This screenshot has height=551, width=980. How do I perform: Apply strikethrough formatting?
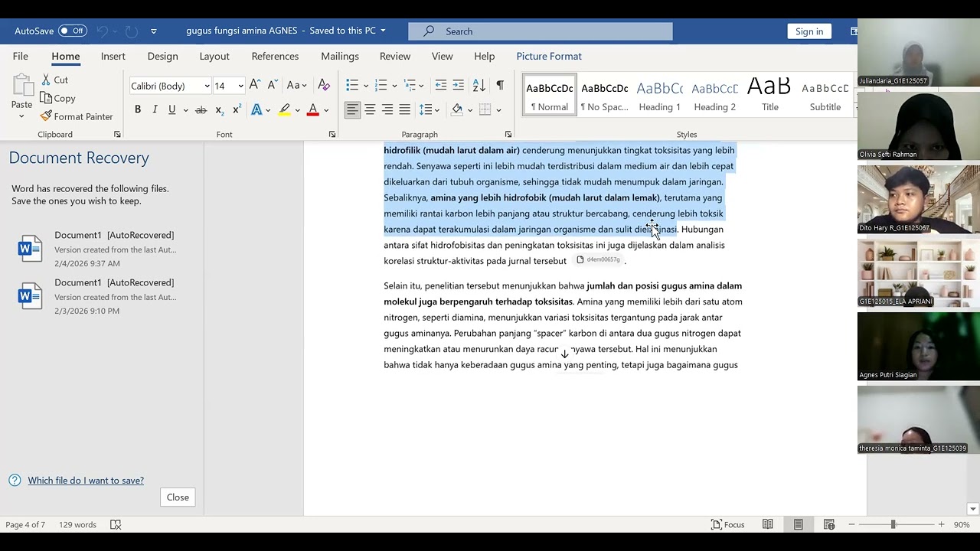pos(201,109)
